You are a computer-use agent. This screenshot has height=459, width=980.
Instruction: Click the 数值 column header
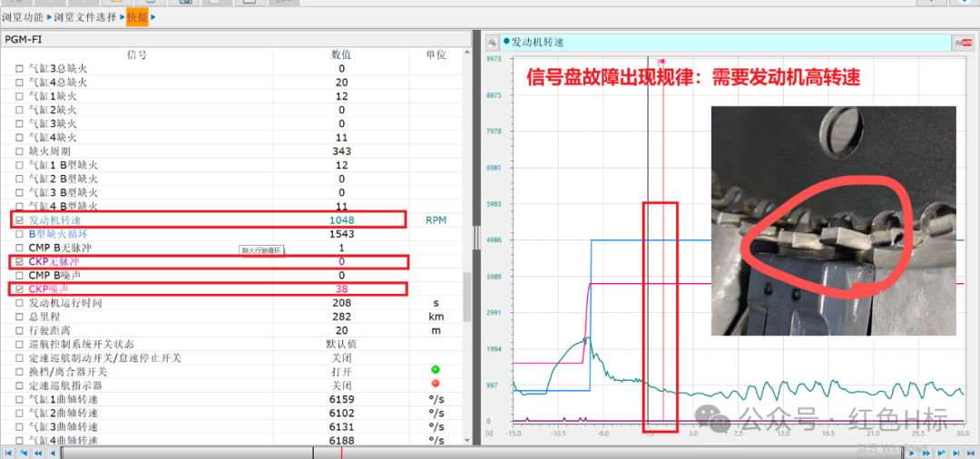[x=341, y=55]
